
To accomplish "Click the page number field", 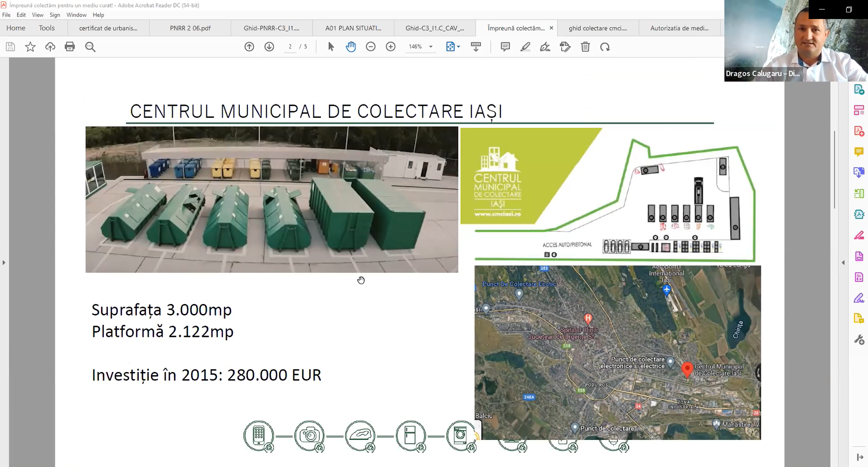I will pos(290,47).
